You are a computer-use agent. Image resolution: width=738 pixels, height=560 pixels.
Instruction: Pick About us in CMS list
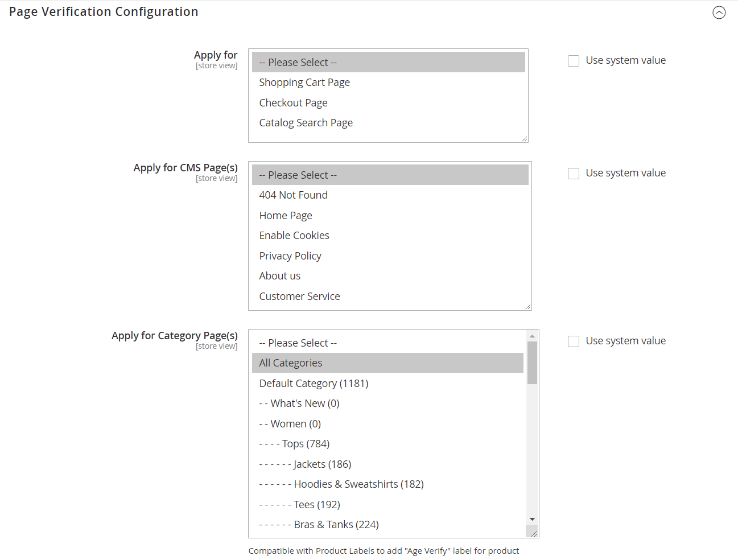coord(279,276)
